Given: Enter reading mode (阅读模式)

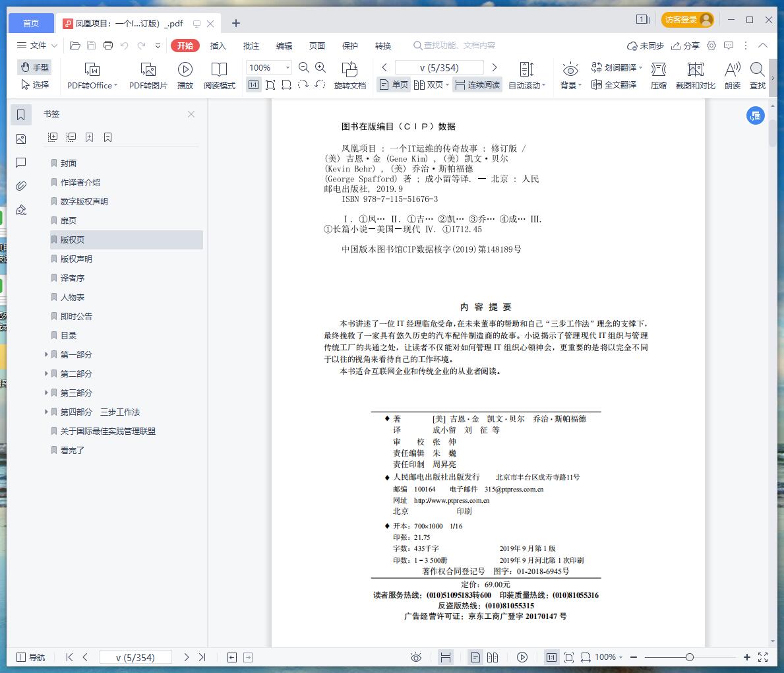Looking at the screenshot, I should 220,76.
